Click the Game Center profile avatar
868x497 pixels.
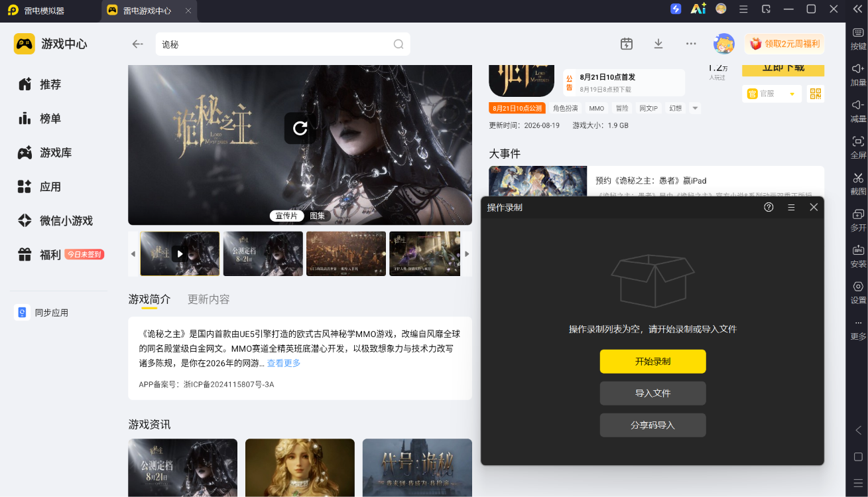[x=723, y=44]
